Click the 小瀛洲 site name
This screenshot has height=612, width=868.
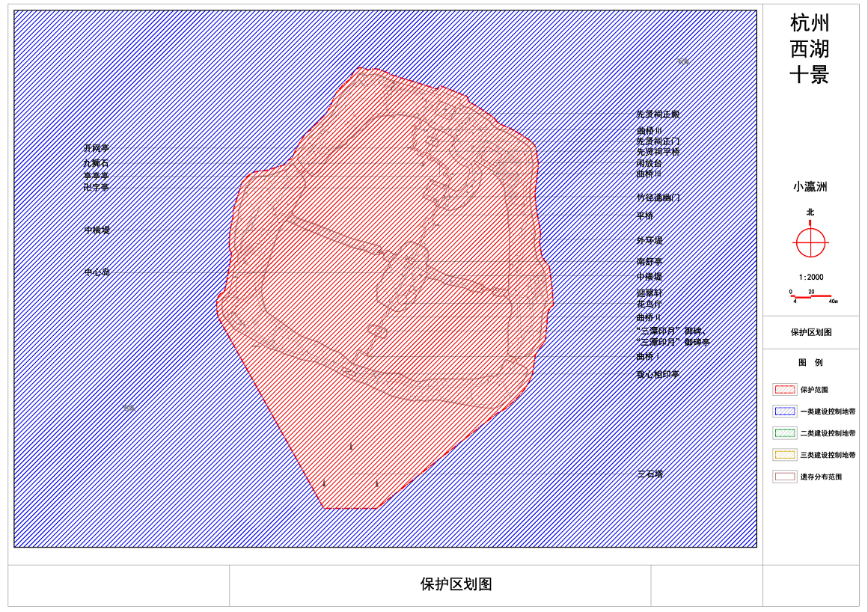tap(810, 187)
